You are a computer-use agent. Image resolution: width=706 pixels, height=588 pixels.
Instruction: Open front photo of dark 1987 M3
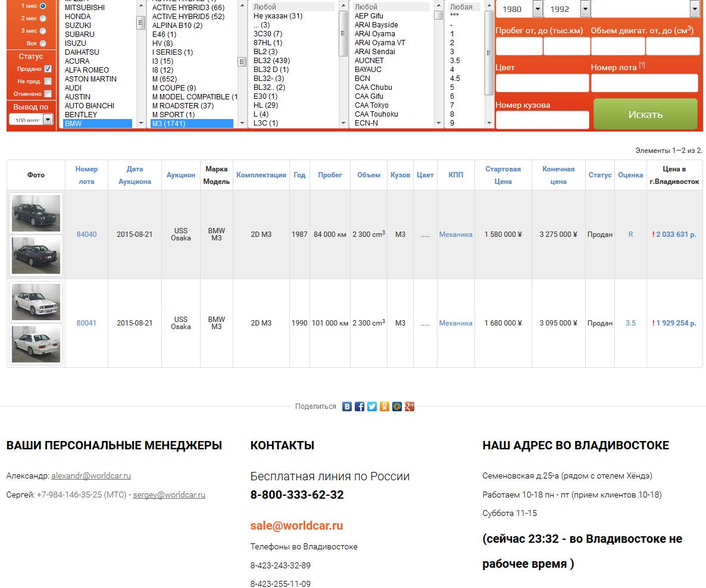tap(36, 213)
